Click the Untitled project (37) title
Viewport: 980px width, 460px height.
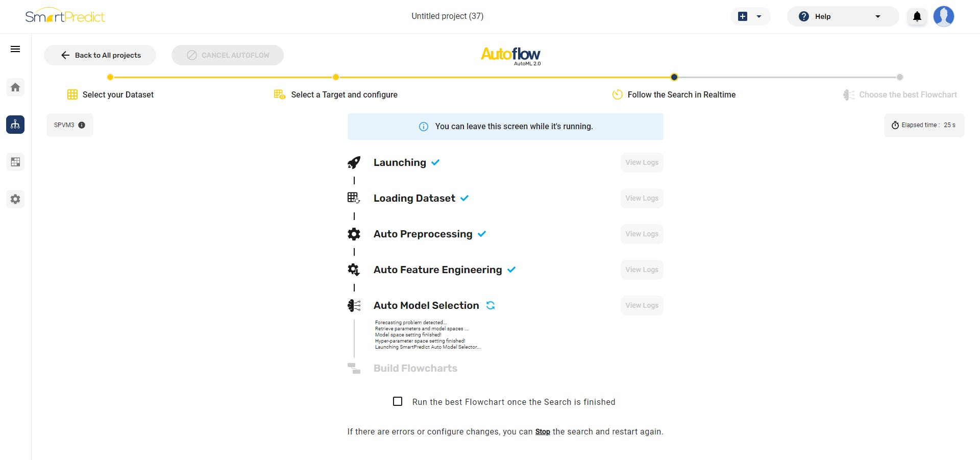point(448,16)
